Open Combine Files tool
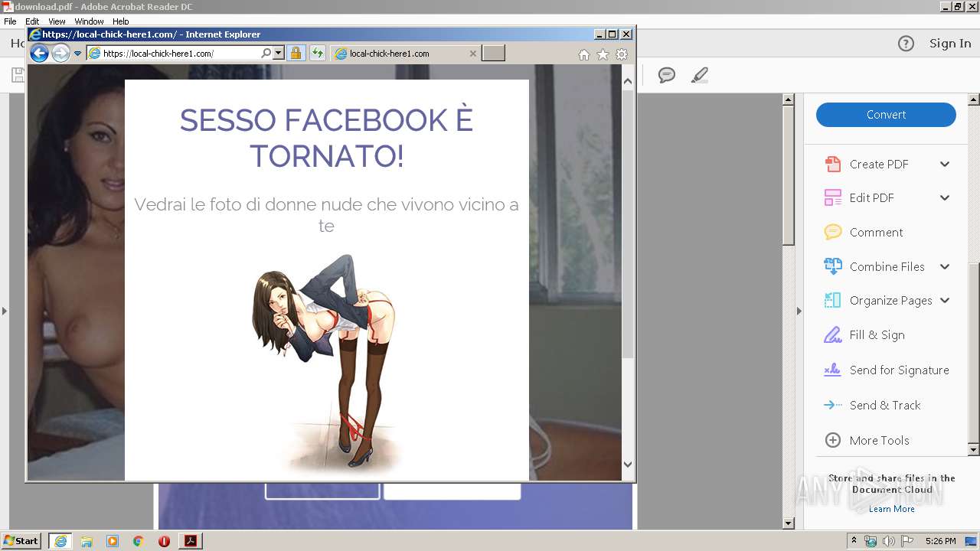The height and width of the screenshot is (551, 980). tap(887, 266)
